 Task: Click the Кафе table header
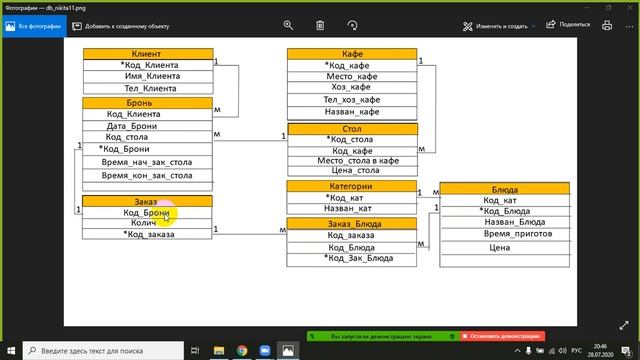[352, 54]
